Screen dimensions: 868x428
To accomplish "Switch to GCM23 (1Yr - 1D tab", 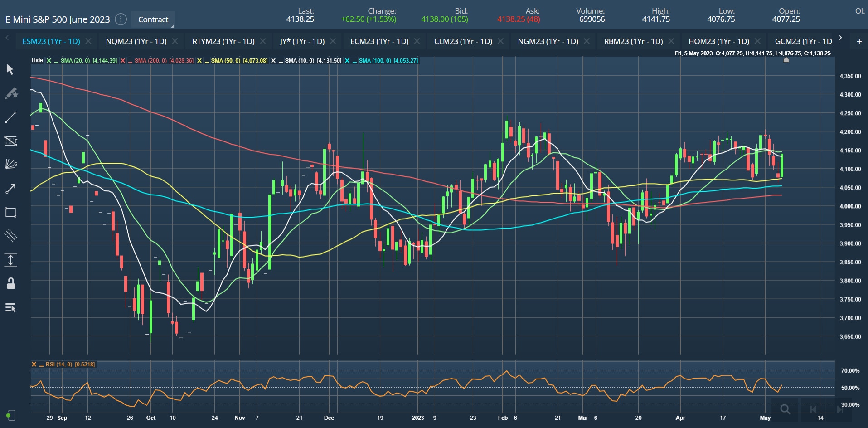I will tap(803, 41).
